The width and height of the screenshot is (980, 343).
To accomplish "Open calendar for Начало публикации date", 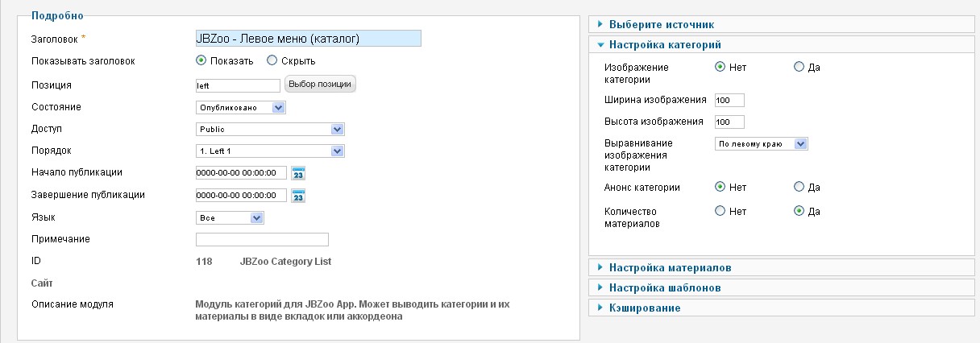I will click(298, 173).
